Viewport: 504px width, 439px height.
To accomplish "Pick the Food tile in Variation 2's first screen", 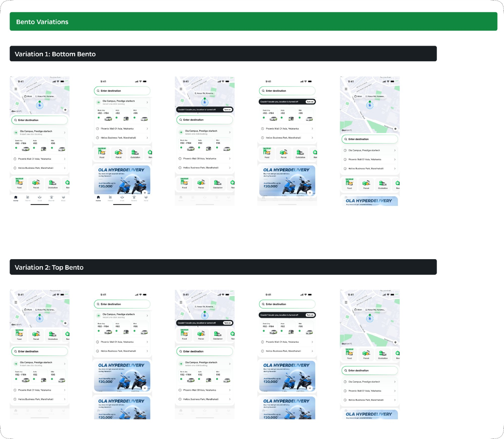I will [19, 335].
